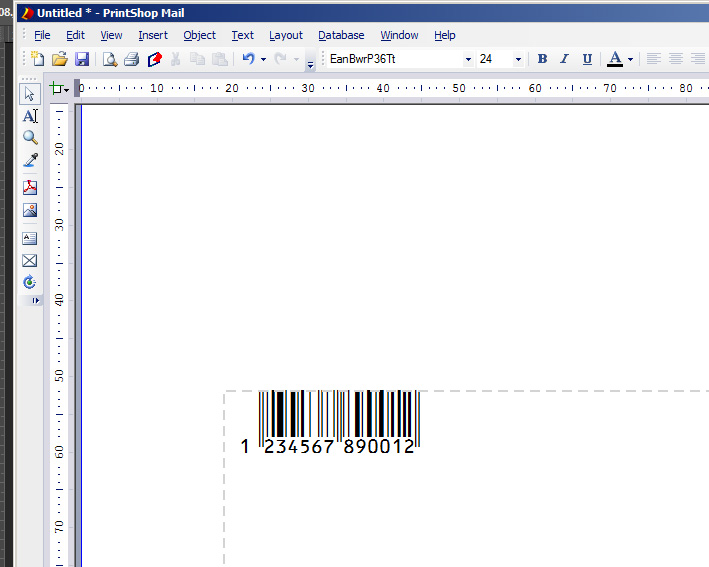Open the File menu

click(x=42, y=35)
